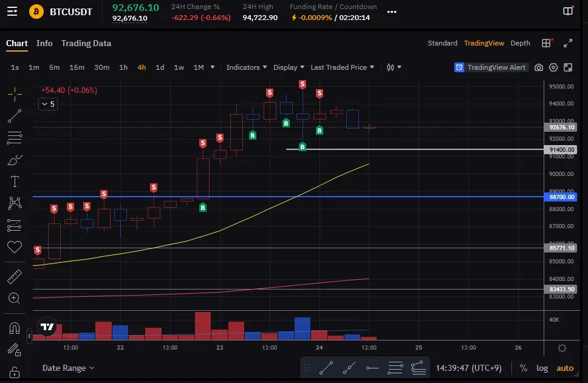The image size is (588, 383).
Task: Toggle auto scale on price axis
Action: (x=565, y=368)
